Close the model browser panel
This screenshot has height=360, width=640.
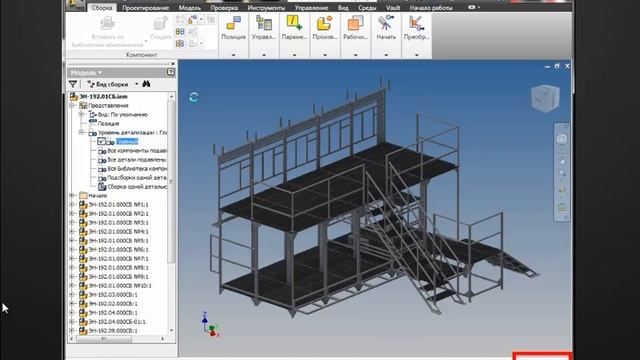(173, 64)
